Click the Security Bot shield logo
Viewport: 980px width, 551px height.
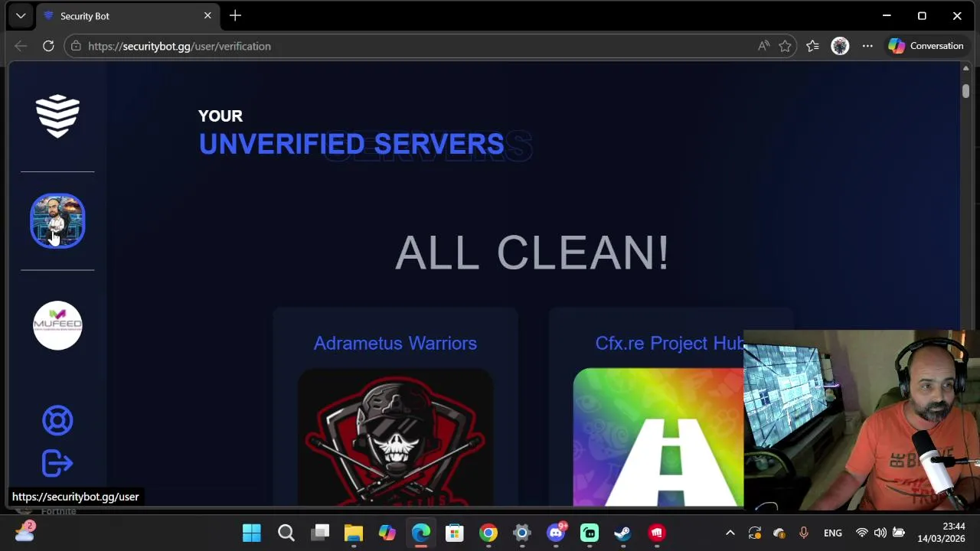tap(57, 116)
